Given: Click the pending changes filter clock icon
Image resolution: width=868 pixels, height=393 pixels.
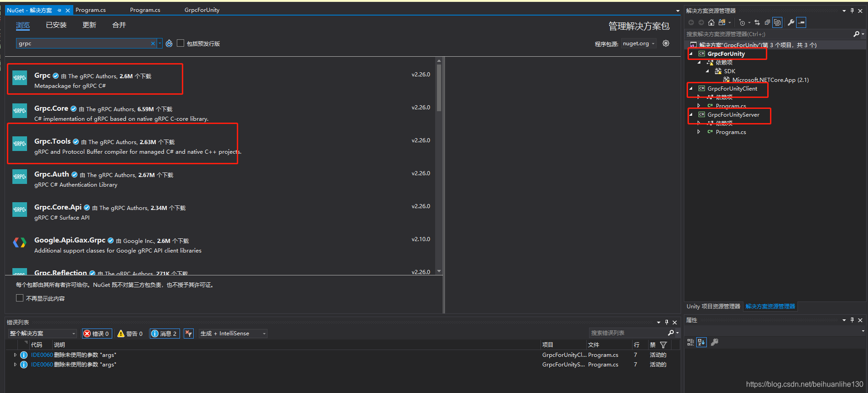Looking at the screenshot, I should click(742, 22).
